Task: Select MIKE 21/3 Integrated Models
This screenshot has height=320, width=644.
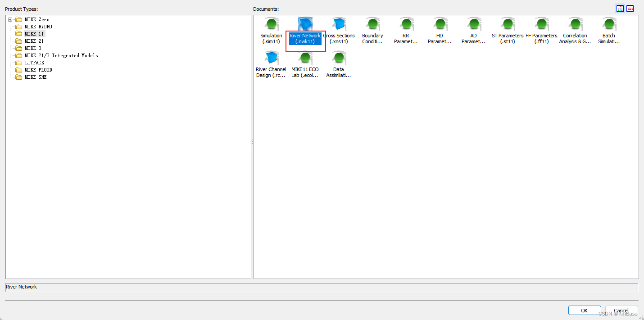Action: point(61,55)
